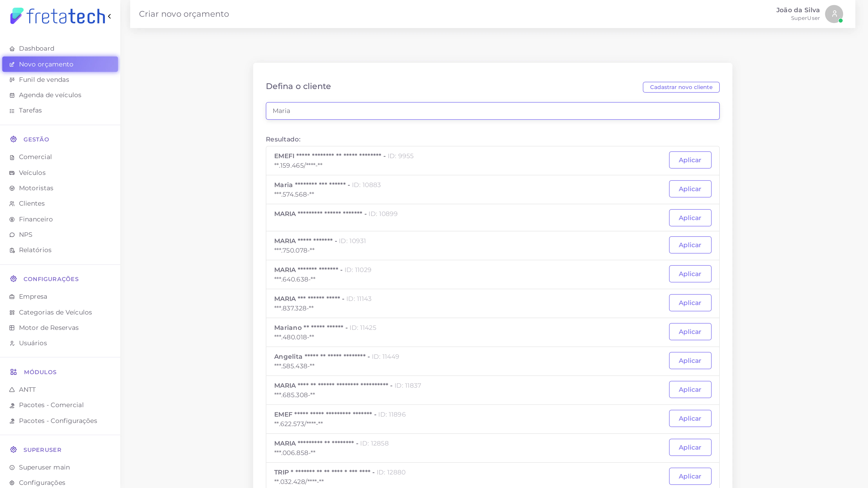The width and height of the screenshot is (868, 488).
Task: Click the Motoristas steering wheel icon
Action: tap(12, 188)
